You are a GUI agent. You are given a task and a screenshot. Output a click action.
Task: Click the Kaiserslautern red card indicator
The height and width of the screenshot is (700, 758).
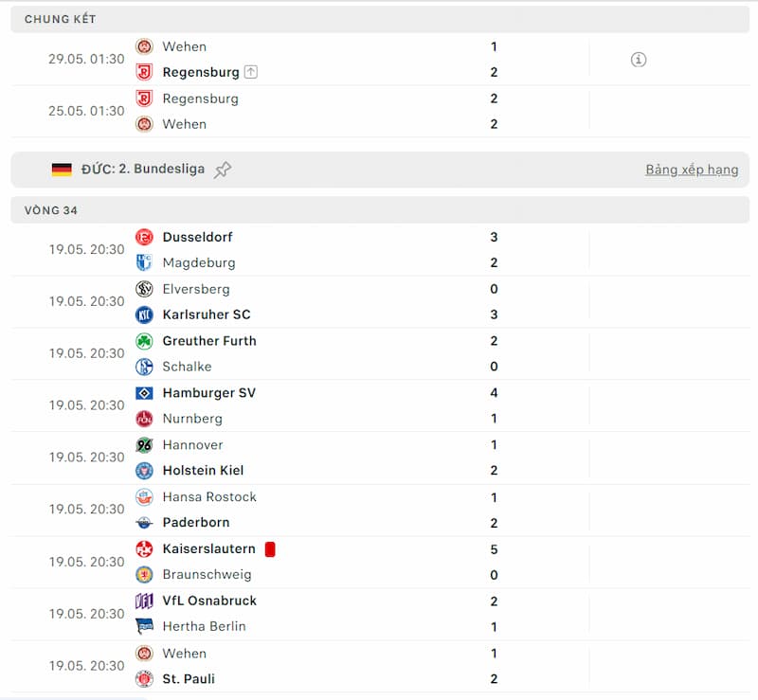point(270,549)
